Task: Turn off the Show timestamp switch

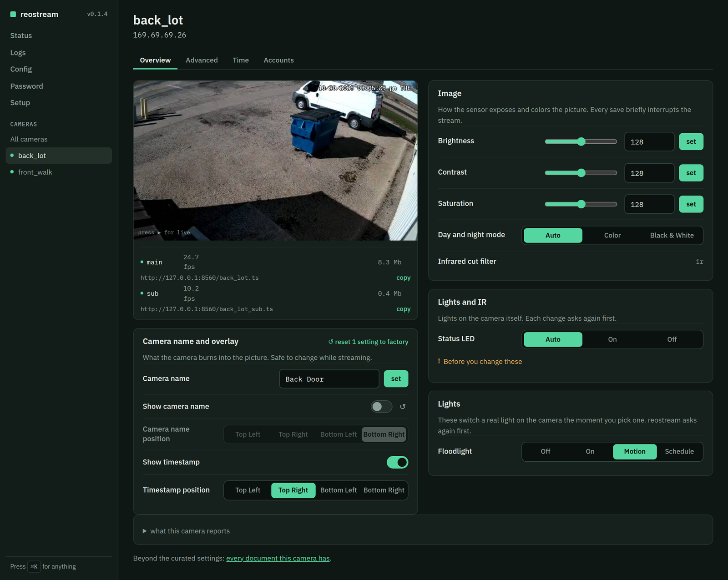Action: click(397, 462)
